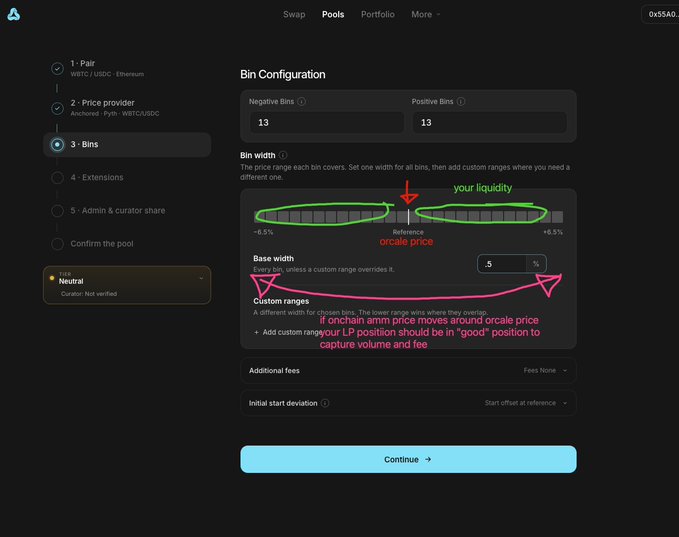The height and width of the screenshot is (537, 679).
Task: Click the Custom ranges heading
Action: [x=281, y=301]
